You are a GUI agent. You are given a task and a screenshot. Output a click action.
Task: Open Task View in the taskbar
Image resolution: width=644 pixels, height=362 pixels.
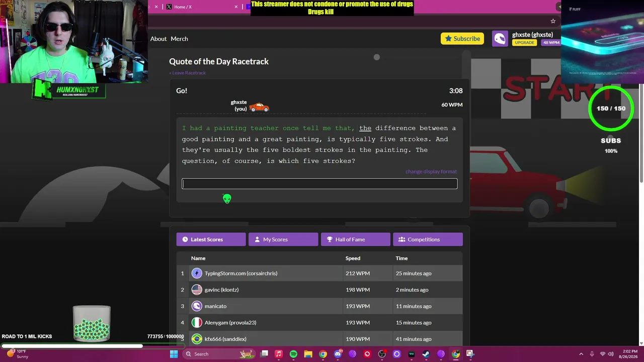264,354
